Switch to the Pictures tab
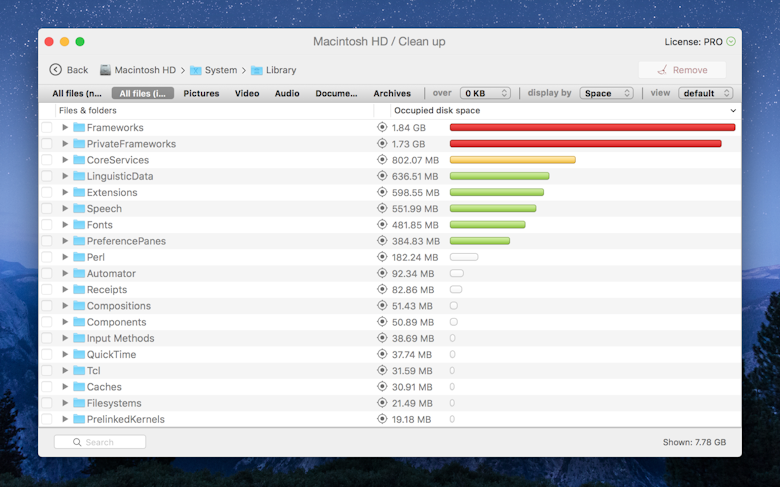The width and height of the screenshot is (780, 487). [201, 93]
